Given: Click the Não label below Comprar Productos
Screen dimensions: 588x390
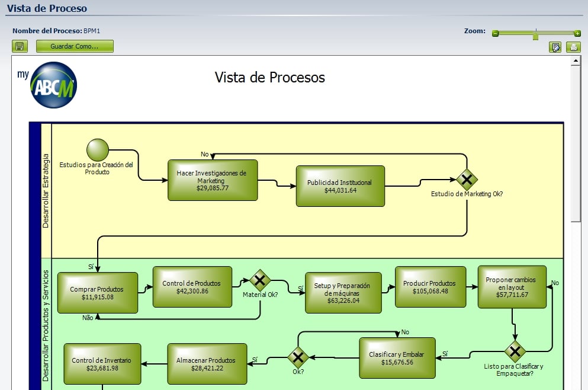Looking at the screenshot, I should (x=88, y=318).
